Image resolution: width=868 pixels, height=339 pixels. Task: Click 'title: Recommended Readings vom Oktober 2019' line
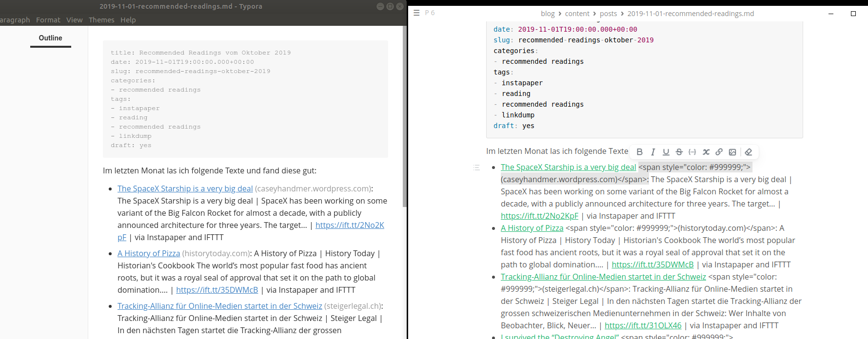[x=200, y=53]
